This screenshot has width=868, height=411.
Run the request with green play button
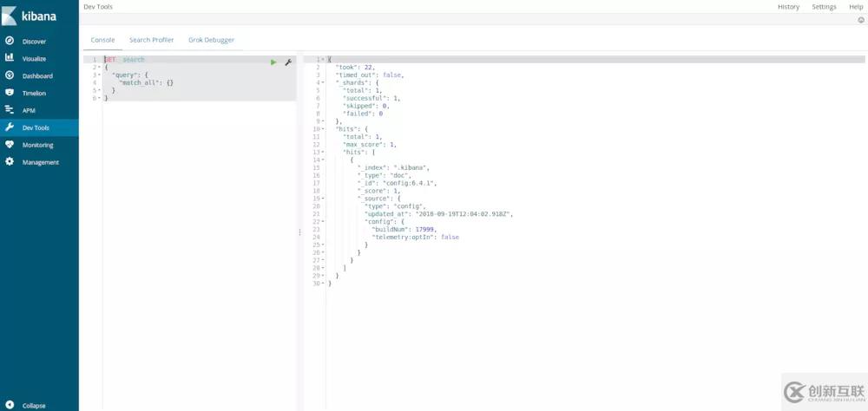(x=273, y=62)
